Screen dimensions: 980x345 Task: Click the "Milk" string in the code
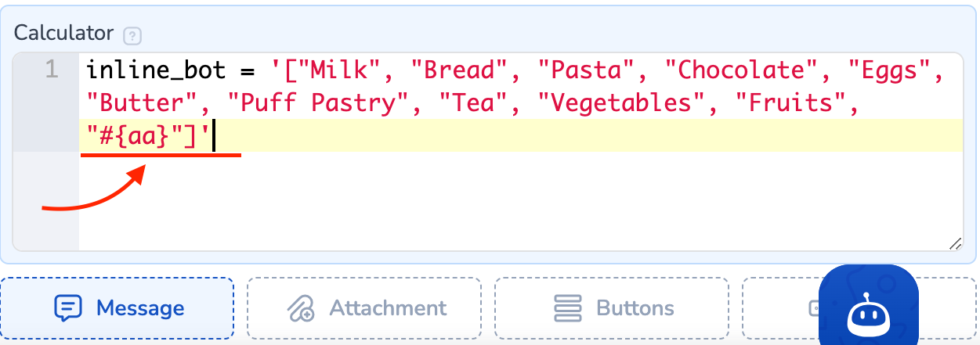click(x=341, y=71)
